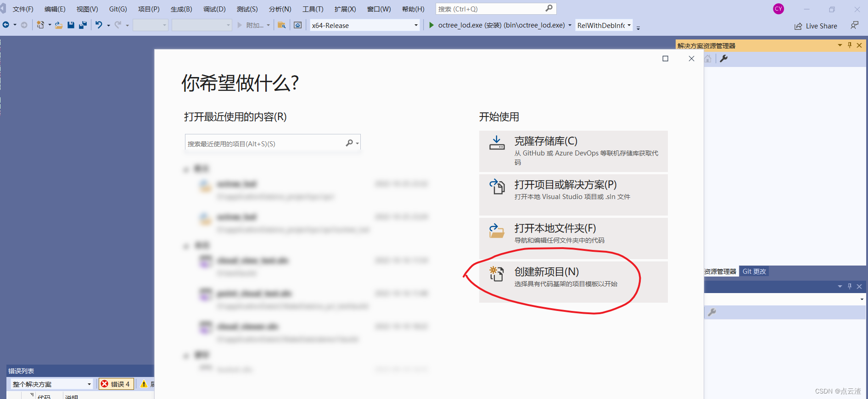This screenshot has height=399, width=868.
Task: Open the 视图(V) menu
Action: (87, 9)
